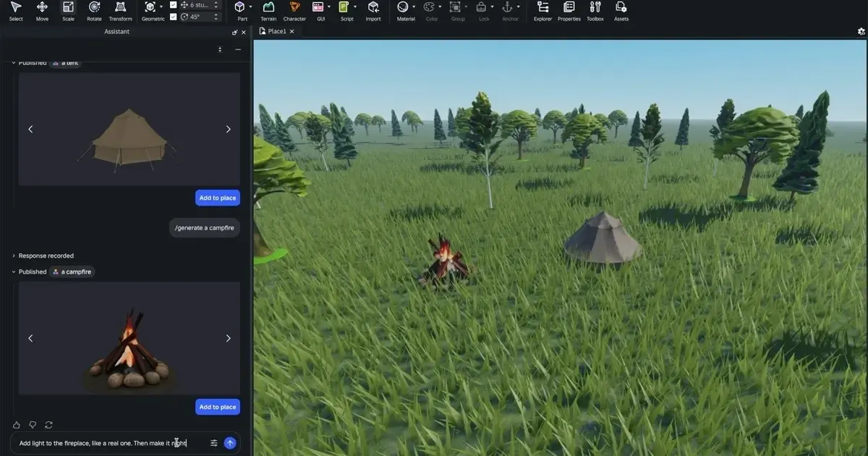Viewport: 868px width, 456px height.
Task: Show next campfire preview image
Action: [228, 338]
